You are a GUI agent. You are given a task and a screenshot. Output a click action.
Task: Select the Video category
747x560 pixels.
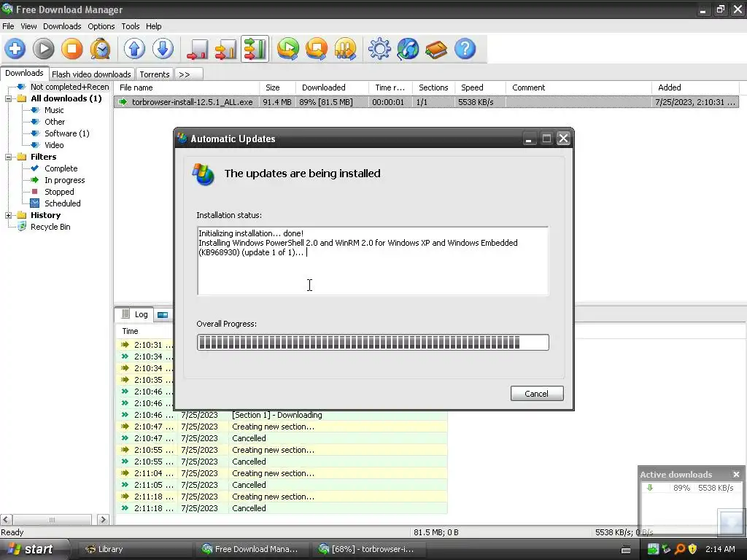[54, 145]
